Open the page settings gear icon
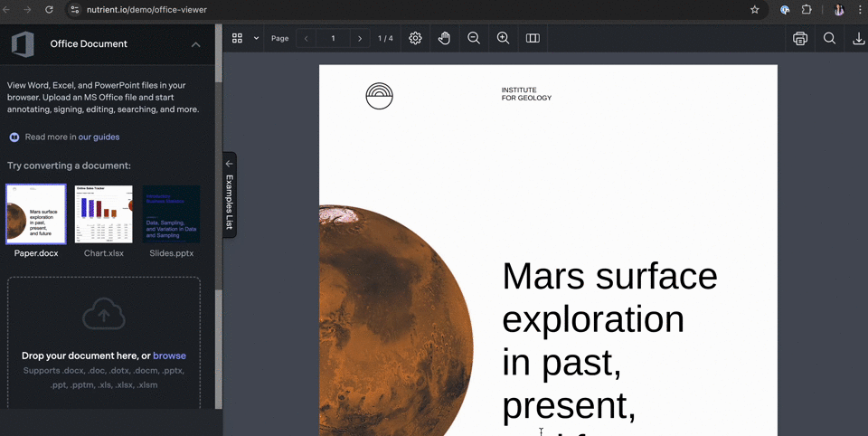This screenshot has height=436, width=868. tap(415, 38)
